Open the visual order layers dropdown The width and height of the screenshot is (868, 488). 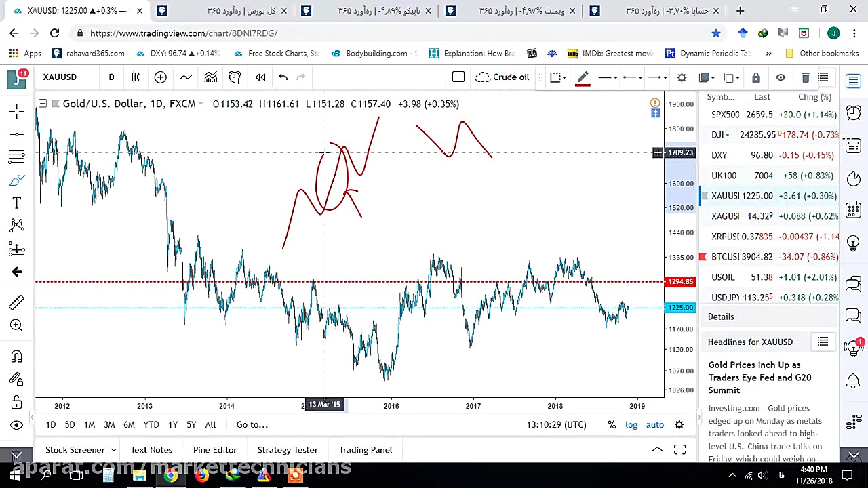(707, 77)
